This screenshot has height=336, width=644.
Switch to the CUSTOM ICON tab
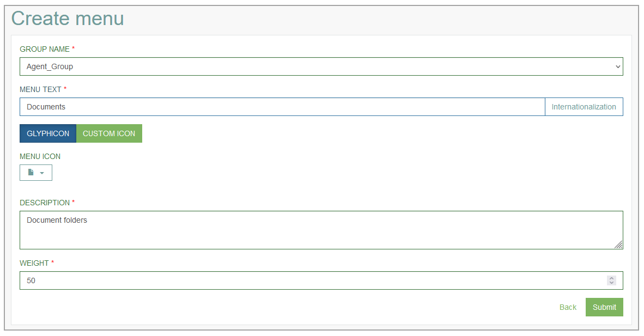click(110, 133)
